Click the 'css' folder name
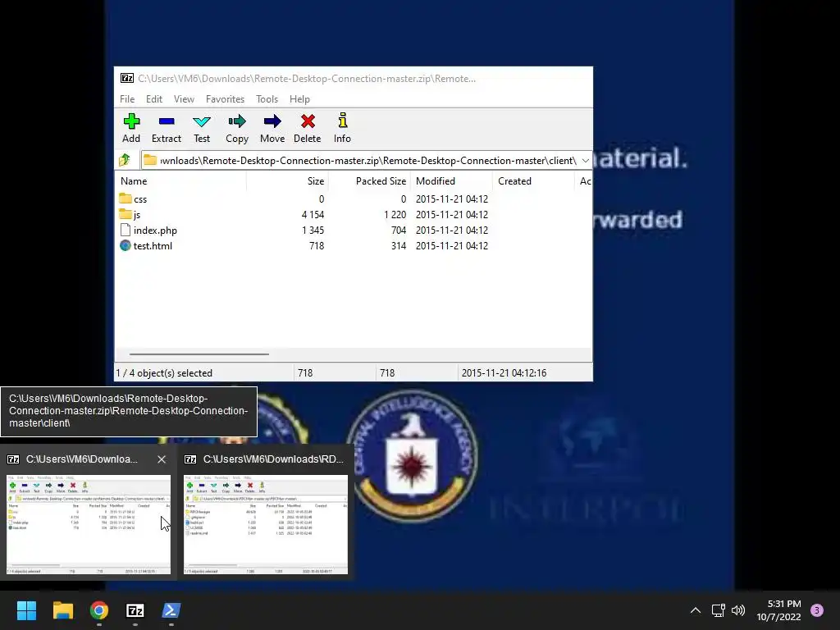Viewport: 840px width, 630px height. pos(140,199)
